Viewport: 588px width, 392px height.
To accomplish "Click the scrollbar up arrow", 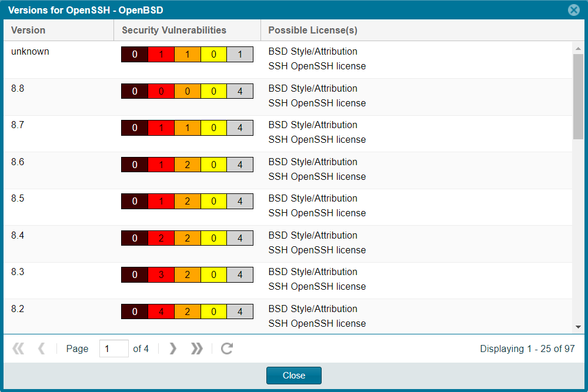I will (x=578, y=48).
